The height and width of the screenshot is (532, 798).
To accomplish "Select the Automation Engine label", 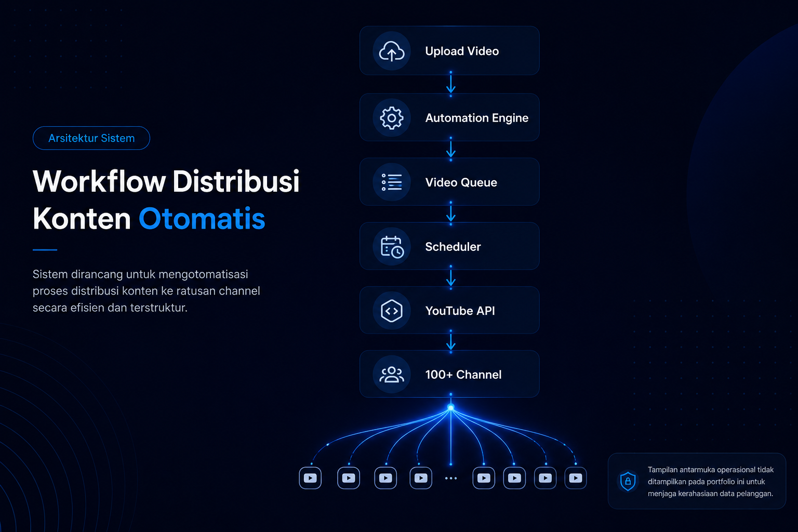I will (476, 118).
